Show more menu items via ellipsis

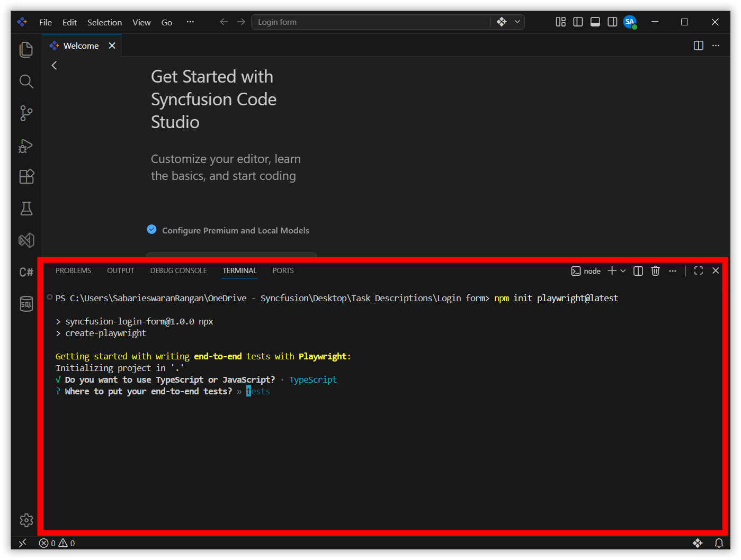(190, 22)
